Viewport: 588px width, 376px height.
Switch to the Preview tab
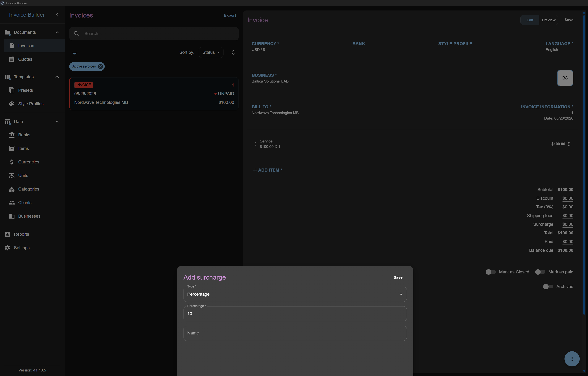548,20
